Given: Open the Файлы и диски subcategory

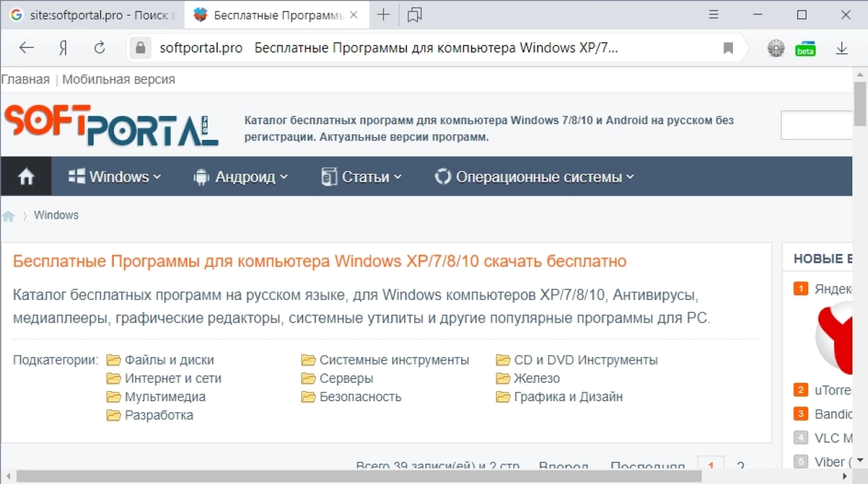Looking at the screenshot, I should [x=170, y=360].
